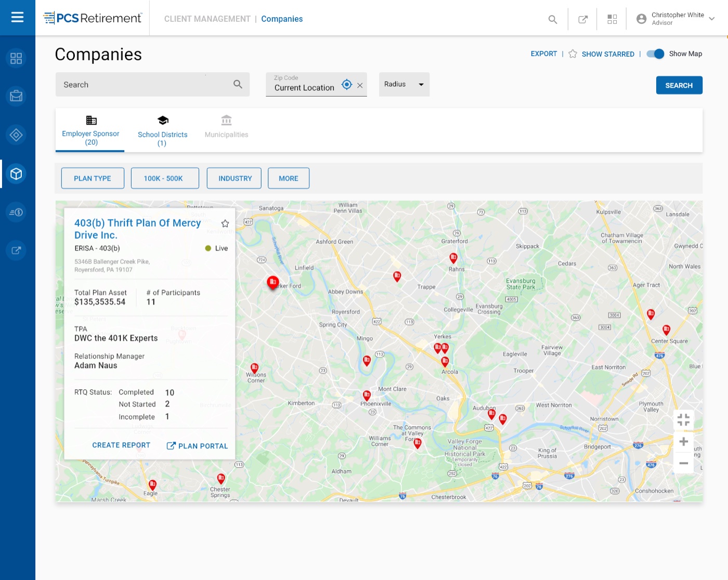Screen dimensions: 728x580
Task: Expand the Christopher White user menu
Action: pos(712,19)
